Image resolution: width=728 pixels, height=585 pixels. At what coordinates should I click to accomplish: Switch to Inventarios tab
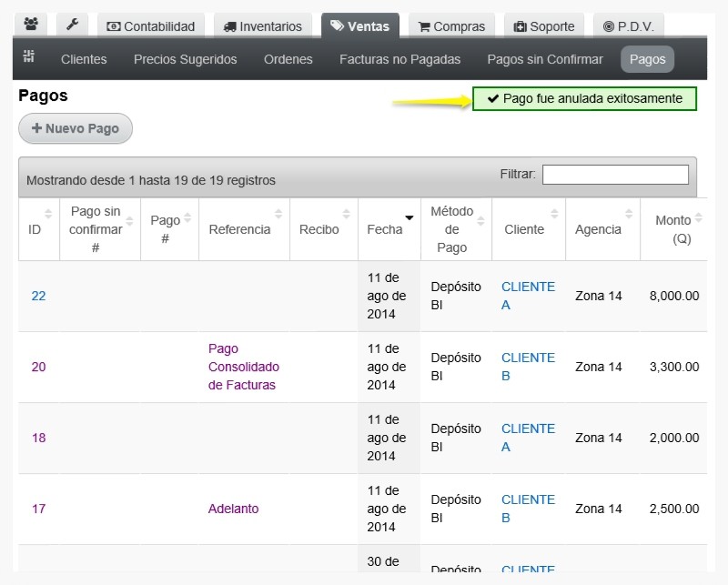[263, 26]
